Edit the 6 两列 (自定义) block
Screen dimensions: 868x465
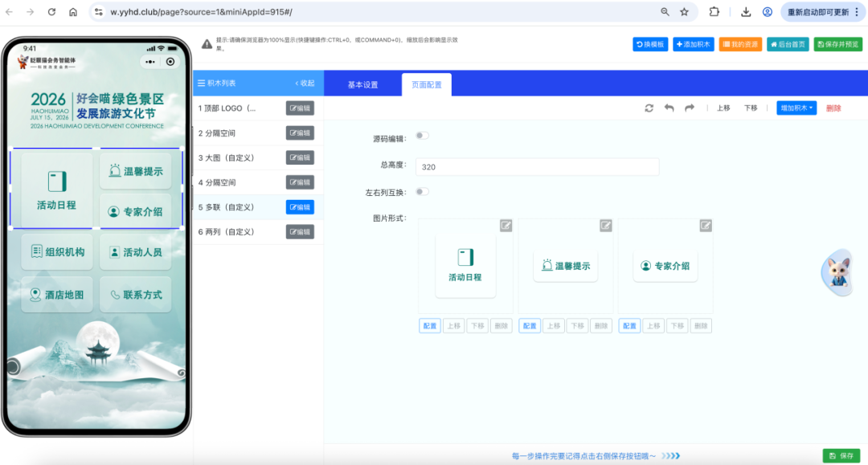point(300,232)
